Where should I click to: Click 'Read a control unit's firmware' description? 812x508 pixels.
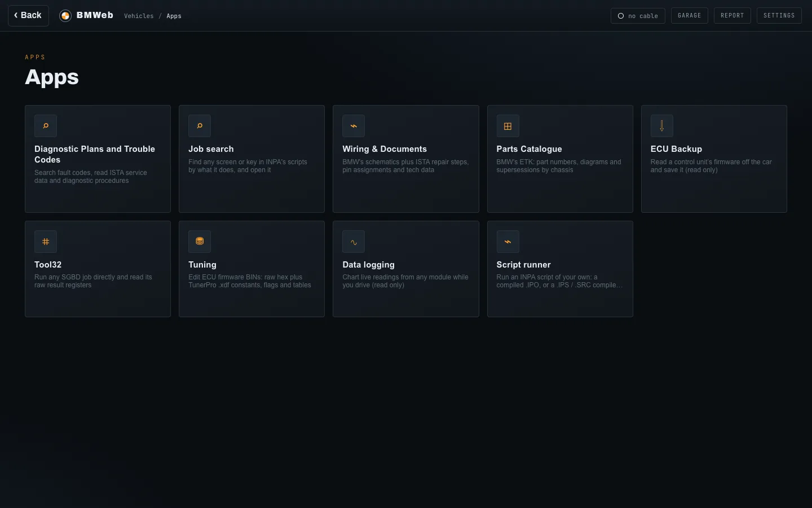point(711,166)
